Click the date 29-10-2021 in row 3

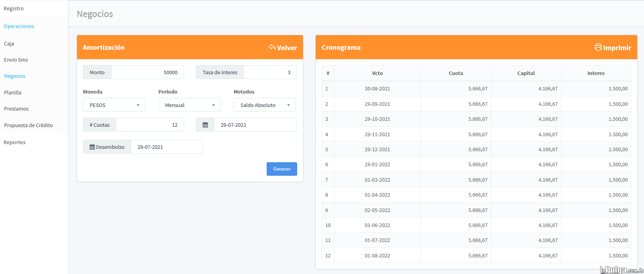click(377, 119)
